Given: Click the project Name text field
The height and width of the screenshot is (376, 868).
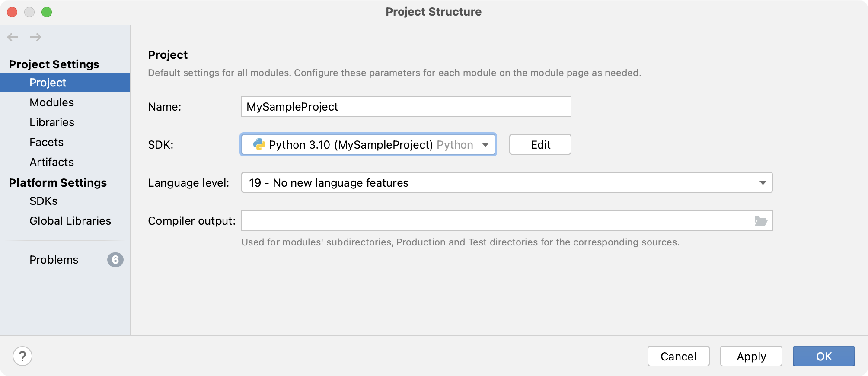Looking at the screenshot, I should tap(406, 106).
